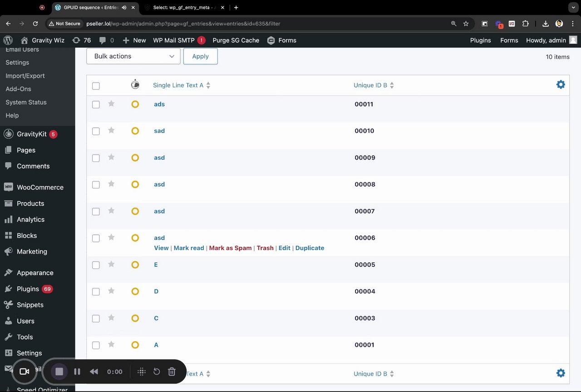This screenshot has width=581, height=392.
Task: Select the checkbox for entry D
Action: point(96,292)
